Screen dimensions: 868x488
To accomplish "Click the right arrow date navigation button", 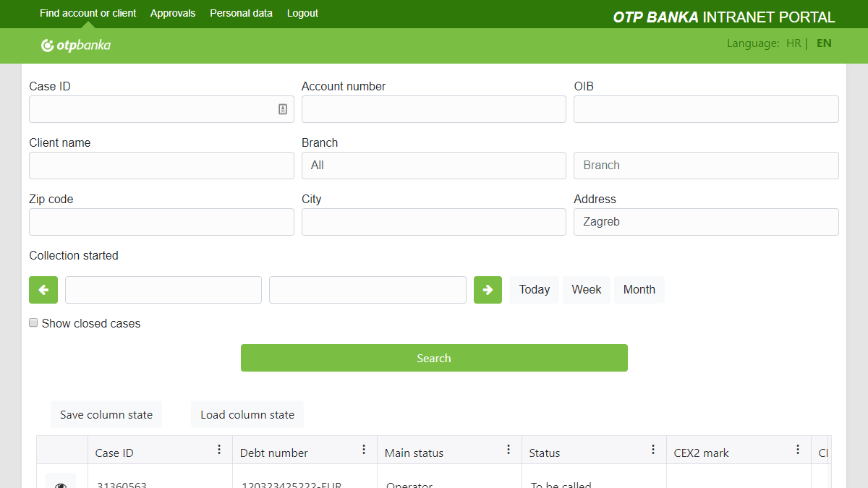I will [x=488, y=290].
